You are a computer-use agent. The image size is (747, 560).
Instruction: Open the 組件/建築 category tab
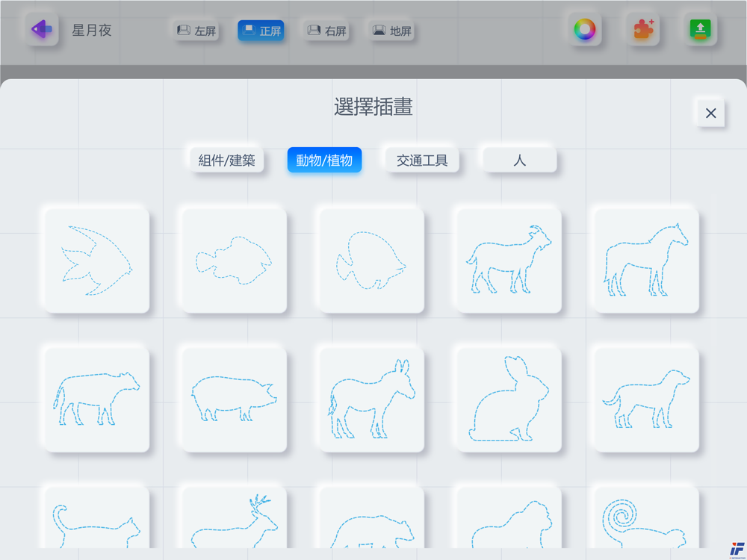(227, 160)
